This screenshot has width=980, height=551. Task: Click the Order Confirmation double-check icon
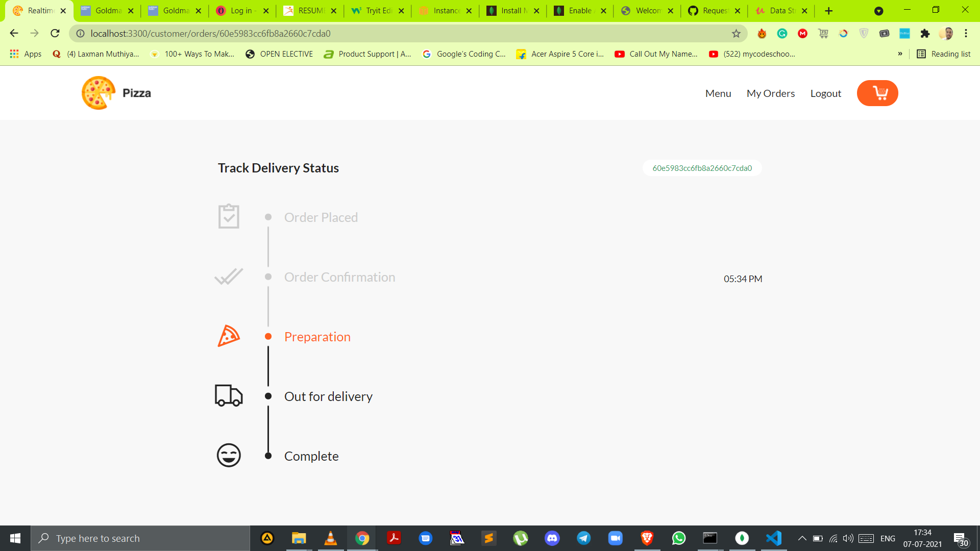pos(228,277)
